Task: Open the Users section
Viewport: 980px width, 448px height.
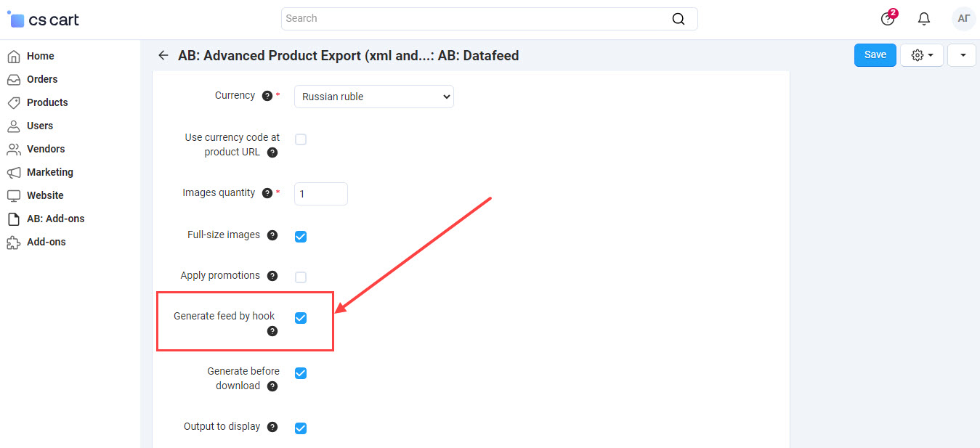Action: [40, 125]
